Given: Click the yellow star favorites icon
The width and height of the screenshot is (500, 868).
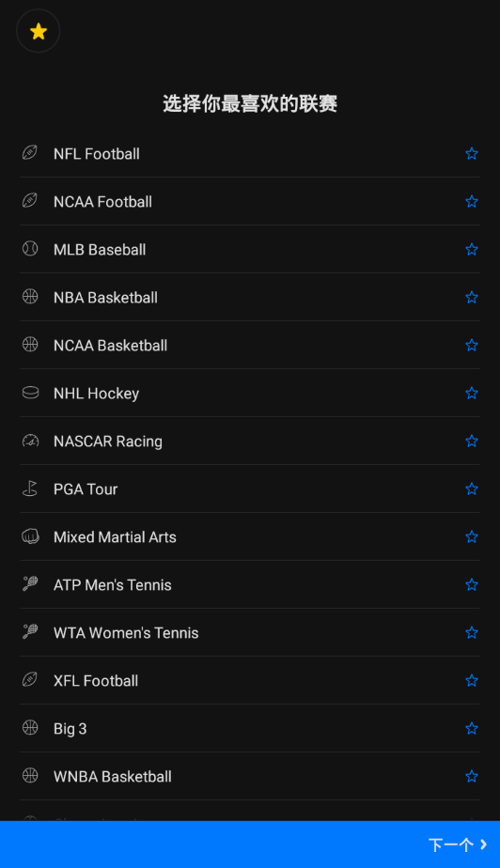Looking at the screenshot, I should click(39, 31).
